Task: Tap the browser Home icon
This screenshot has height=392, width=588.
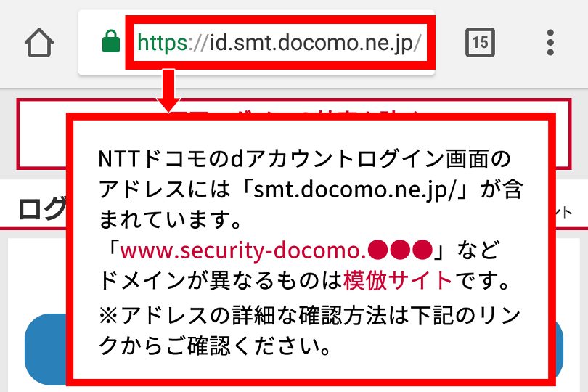Action: pos(39,43)
